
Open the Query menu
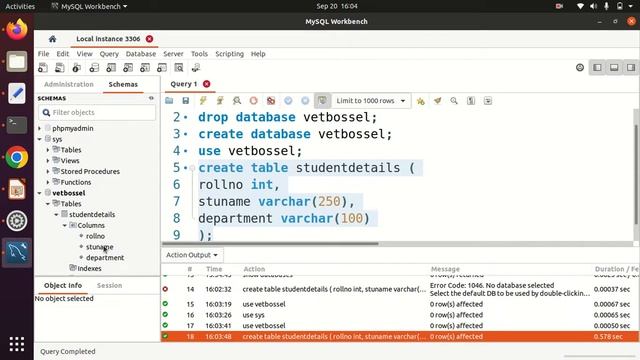pyautogui.click(x=109, y=54)
